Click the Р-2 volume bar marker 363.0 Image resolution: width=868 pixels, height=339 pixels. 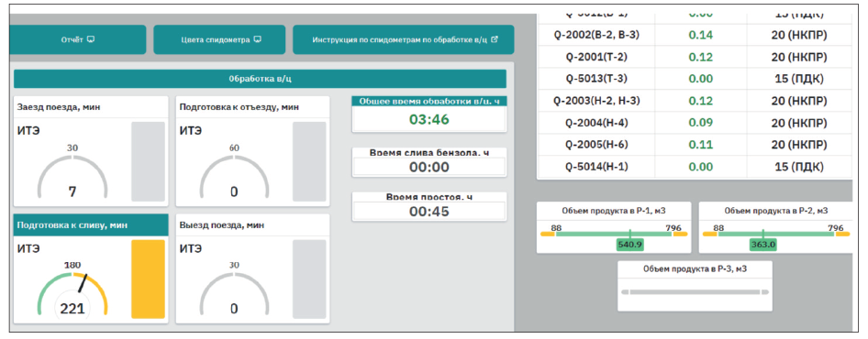tap(762, 244)
